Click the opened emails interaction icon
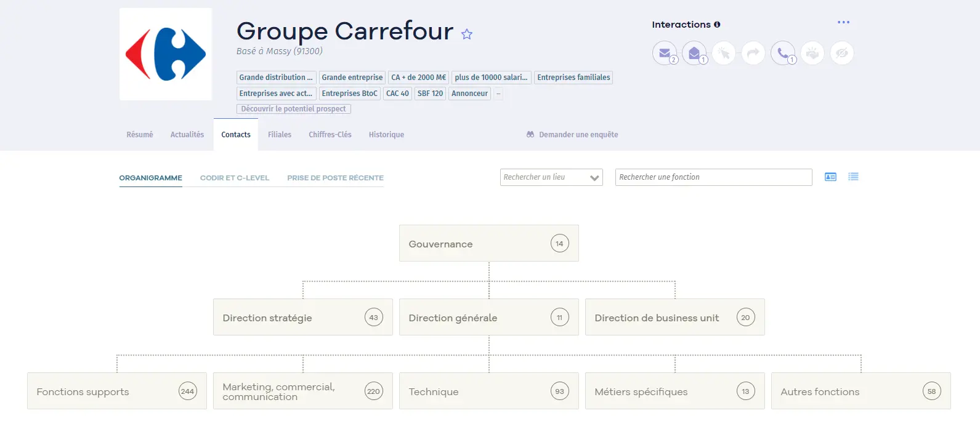The height and width of the screenshot is (421, 980). 694,53
